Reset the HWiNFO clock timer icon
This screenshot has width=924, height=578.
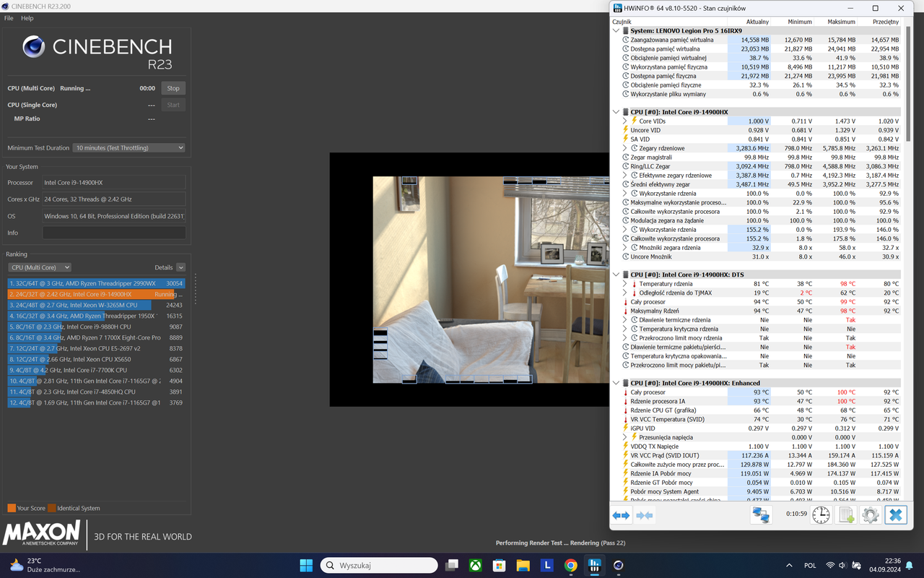821,514
